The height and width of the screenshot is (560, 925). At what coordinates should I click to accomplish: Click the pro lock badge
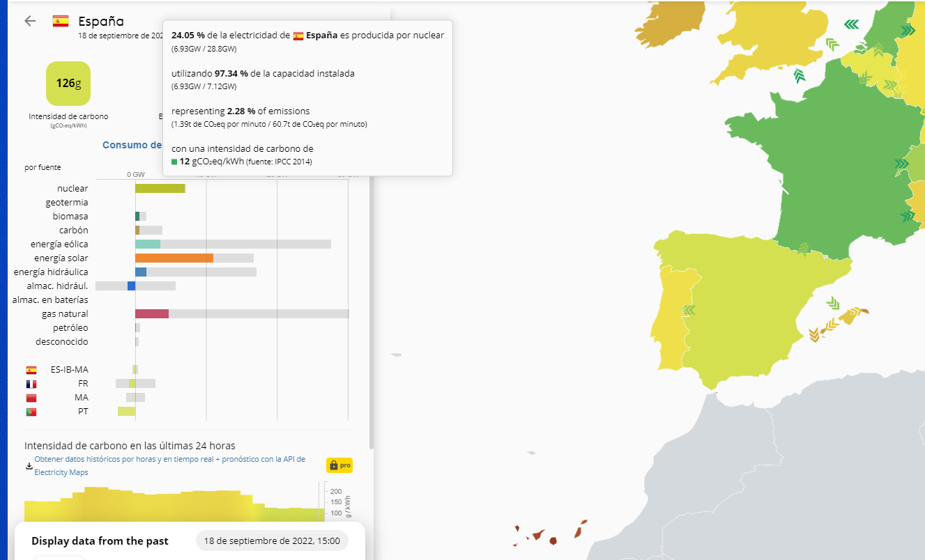coord(339,465)
